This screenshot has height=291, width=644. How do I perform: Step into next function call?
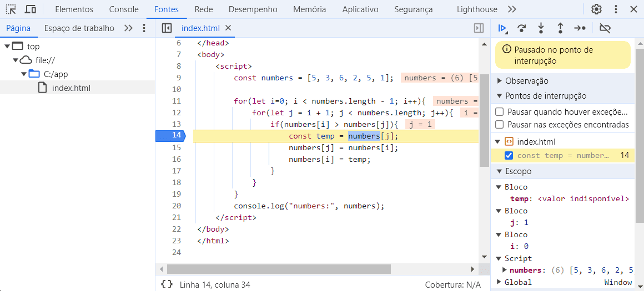541,28
